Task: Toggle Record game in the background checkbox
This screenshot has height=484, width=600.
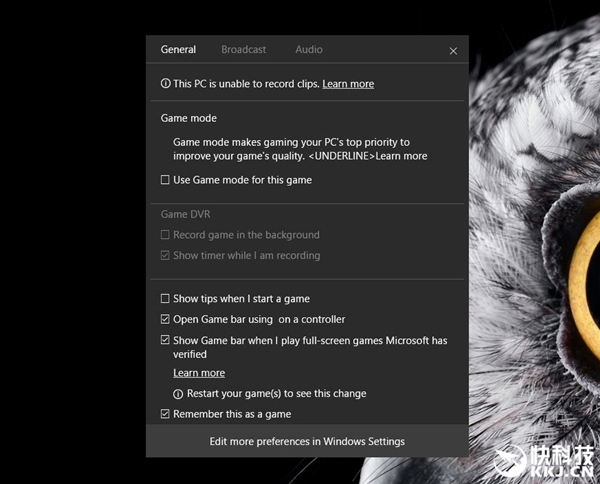Action: point(166,236)
